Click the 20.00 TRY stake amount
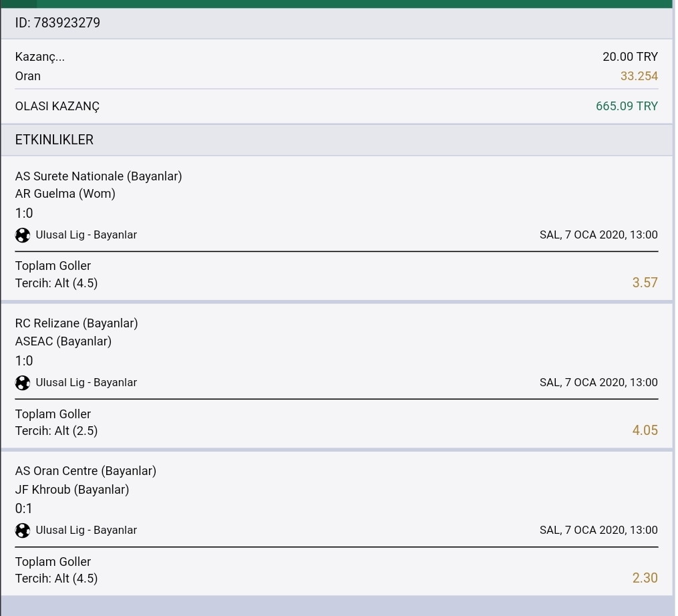The width and height of the screenshot is (678, 616). (630, 57)
